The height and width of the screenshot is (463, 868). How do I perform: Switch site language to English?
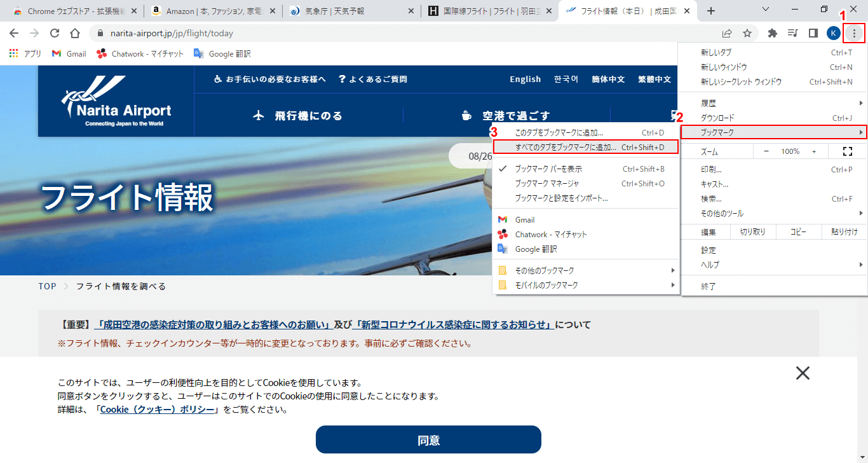click(x=525, y=79)
